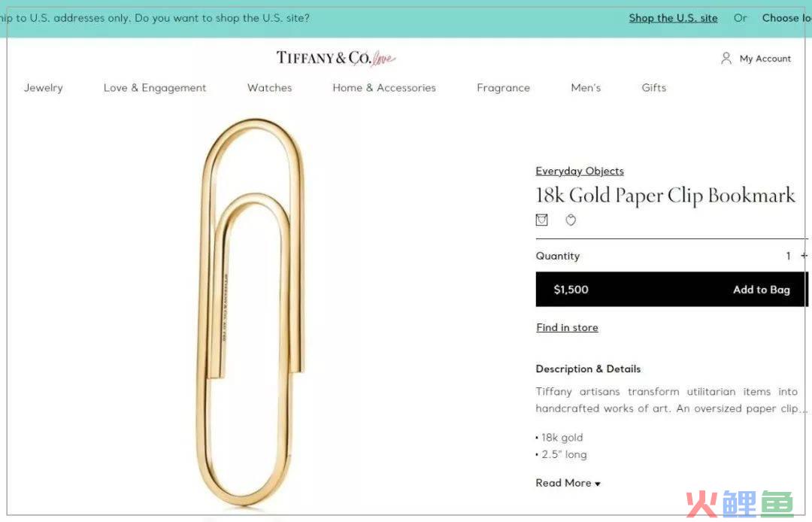The height and width of the screenshot is (522, 812).
Task: Select the Watches menu item
Action: 269,88
